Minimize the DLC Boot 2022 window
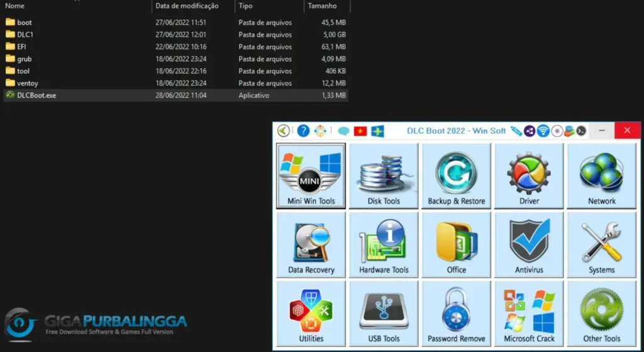 click(602, 130)
